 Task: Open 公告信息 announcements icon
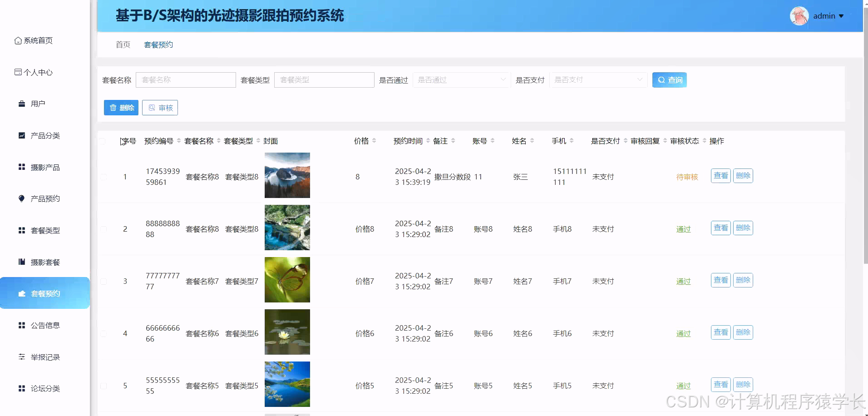21,325
